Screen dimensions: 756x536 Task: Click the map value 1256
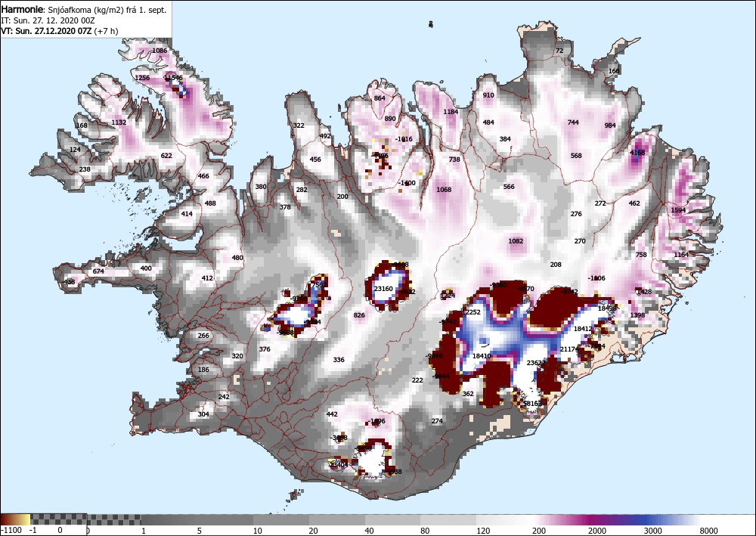pos(142,78)
